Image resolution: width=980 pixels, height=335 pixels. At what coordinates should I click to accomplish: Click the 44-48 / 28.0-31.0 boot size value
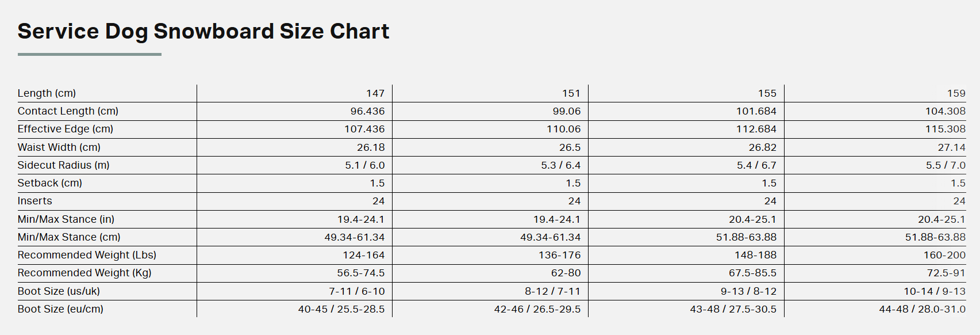(922, 309)
